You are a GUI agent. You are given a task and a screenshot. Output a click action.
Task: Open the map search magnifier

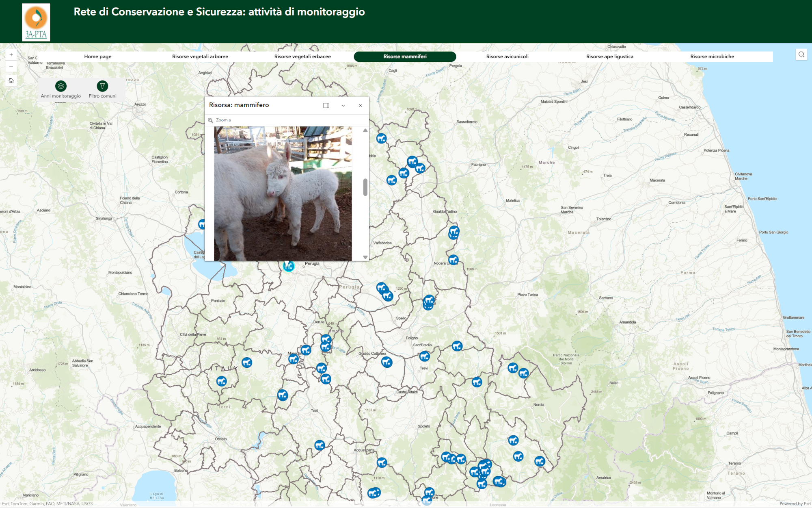point(801,54)
